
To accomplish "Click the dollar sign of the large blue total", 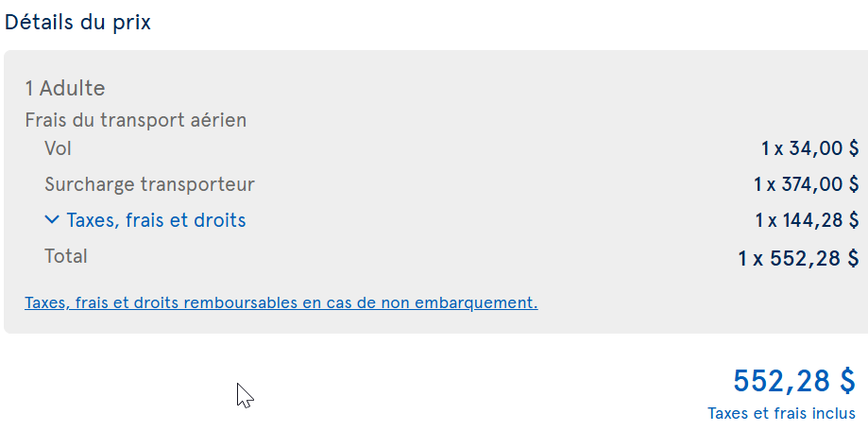I will pos(847,381).
